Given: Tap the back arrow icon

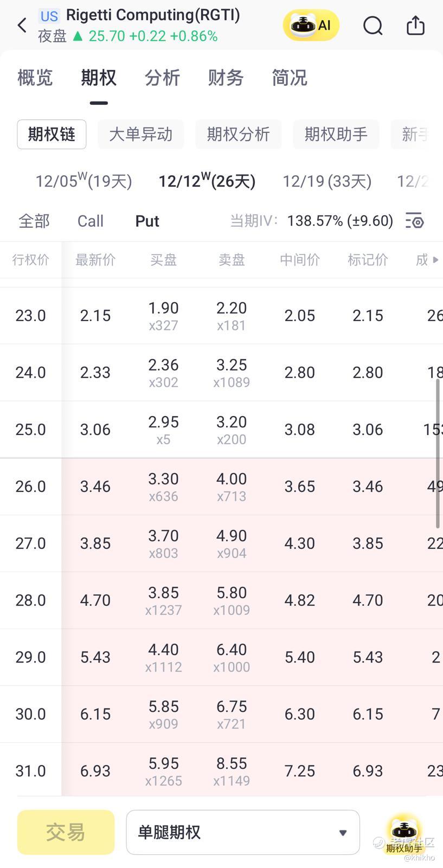Looking at the screenshot, I should (x=22, y=25).
